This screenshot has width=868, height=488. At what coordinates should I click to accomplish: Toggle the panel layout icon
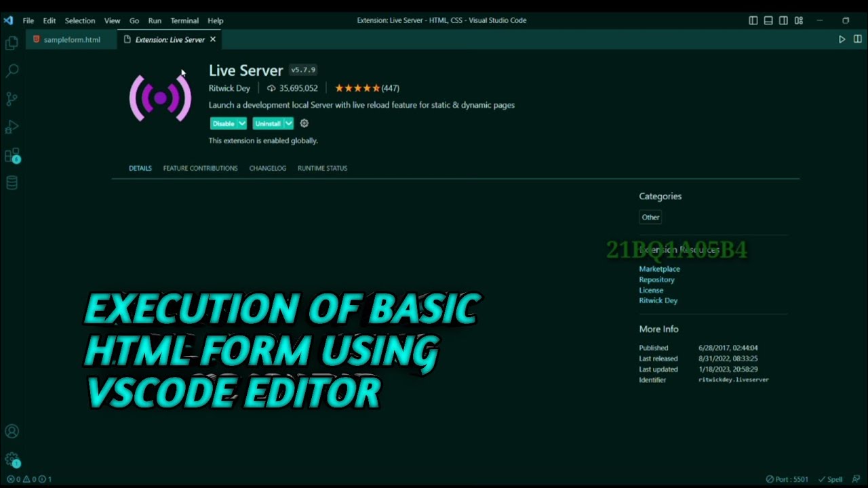coord(768,20)
